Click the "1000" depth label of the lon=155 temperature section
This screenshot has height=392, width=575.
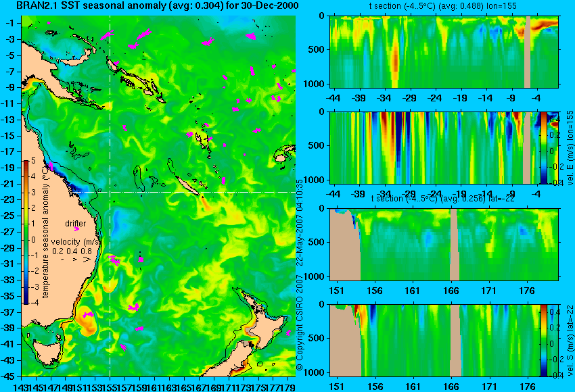pyautogui.click(x=315, y=84)
